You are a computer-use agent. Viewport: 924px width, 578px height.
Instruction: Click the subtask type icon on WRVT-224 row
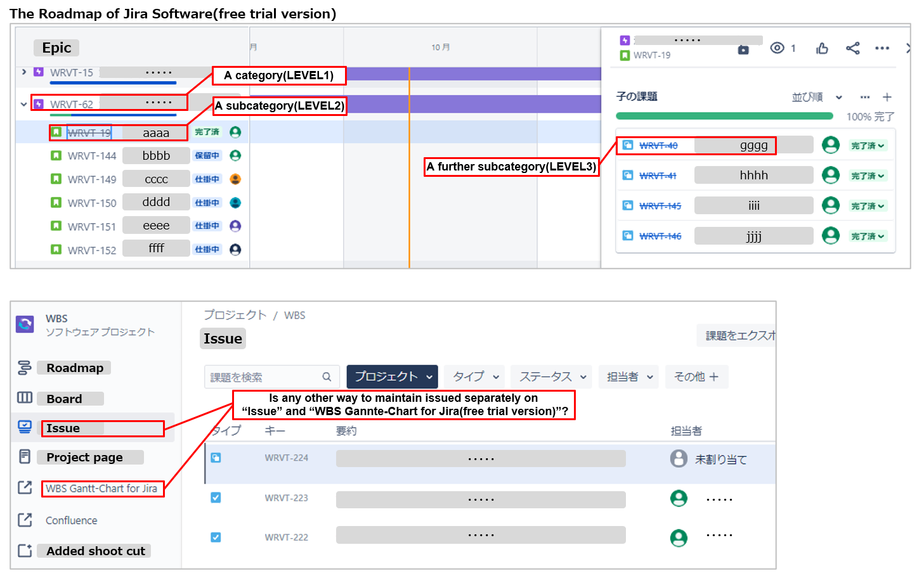coord(216,458)
